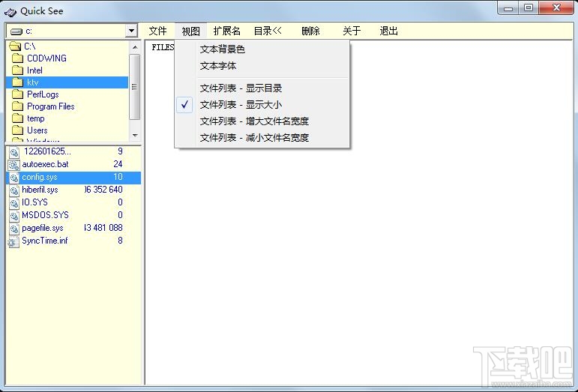Click the pagefile.sys file icon

(x=14, y=229)
